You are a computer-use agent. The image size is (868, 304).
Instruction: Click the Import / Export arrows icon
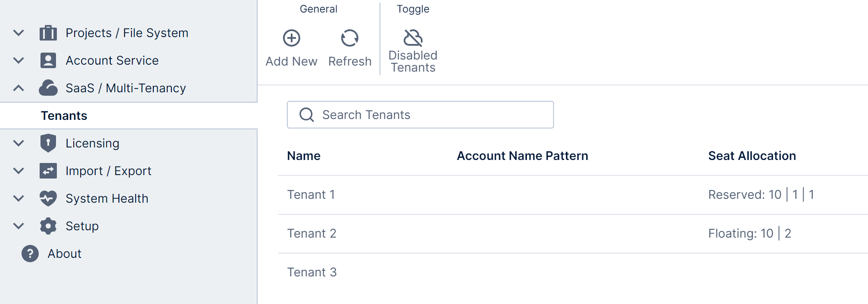click(48, 171)
